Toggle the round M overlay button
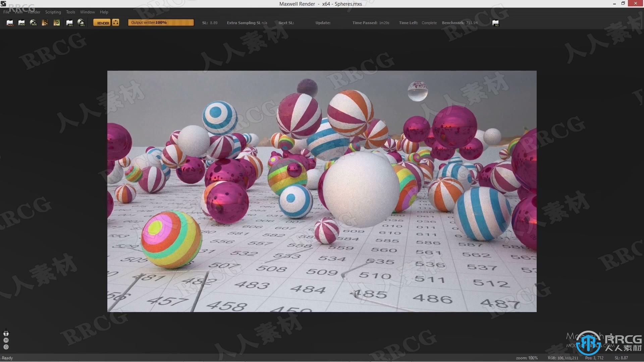The image size is (644, 362). 6,340
